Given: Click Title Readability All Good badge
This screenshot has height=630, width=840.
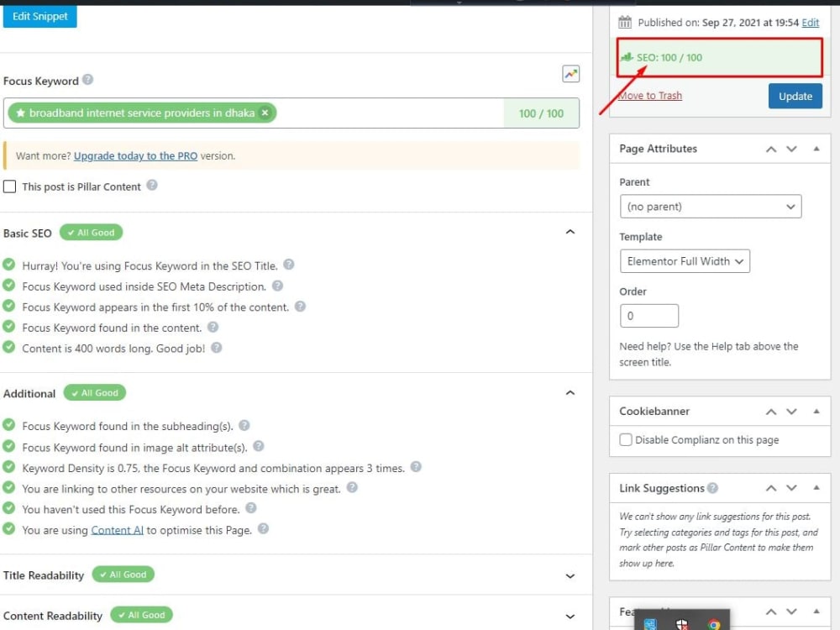Looking at the screenshot, I should 123,575.
